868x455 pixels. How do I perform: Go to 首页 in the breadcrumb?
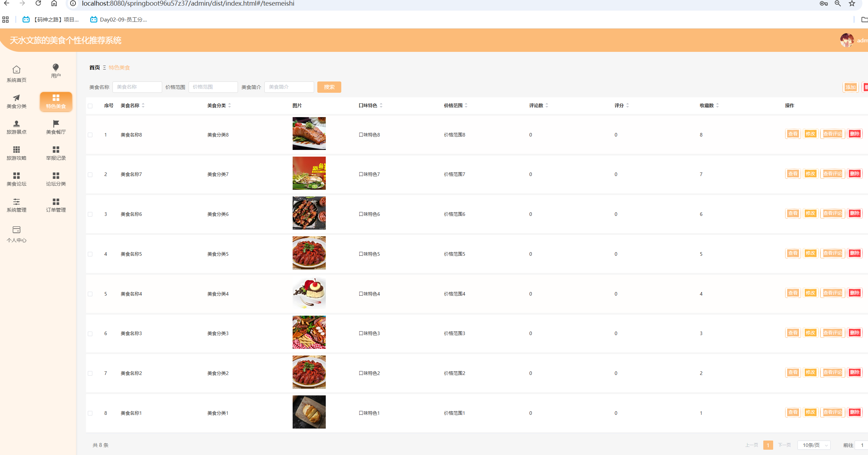click(x=94, y=67)
